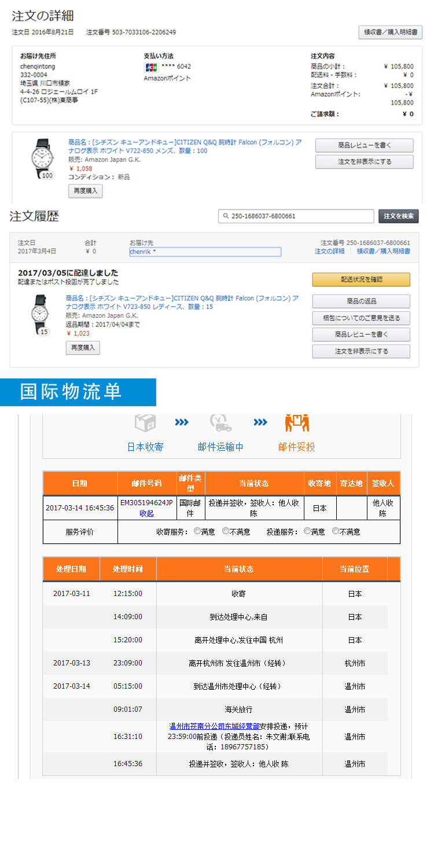
Task: Click the 2017-03-14 16:45:36 date cell
Action: (80, 508)
